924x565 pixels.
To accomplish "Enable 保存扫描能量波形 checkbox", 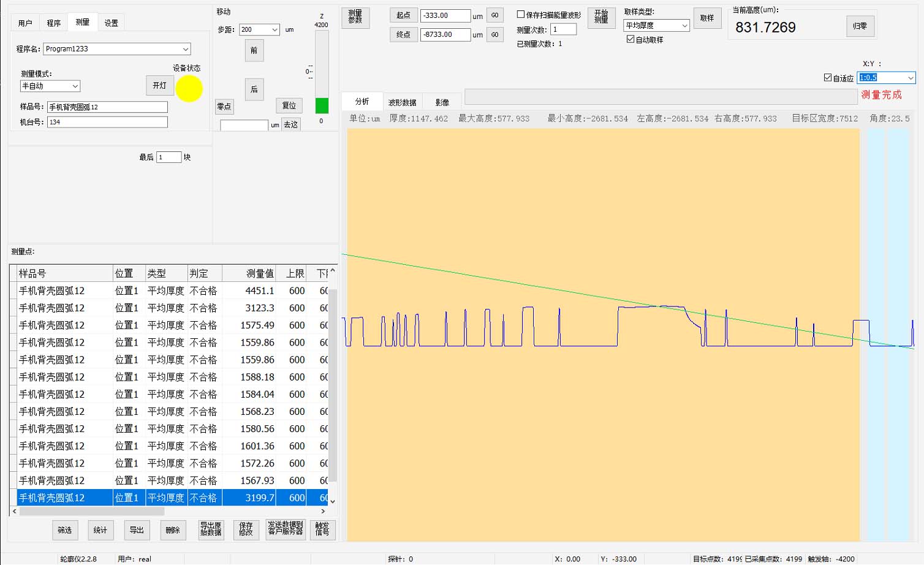I will 521,15.
